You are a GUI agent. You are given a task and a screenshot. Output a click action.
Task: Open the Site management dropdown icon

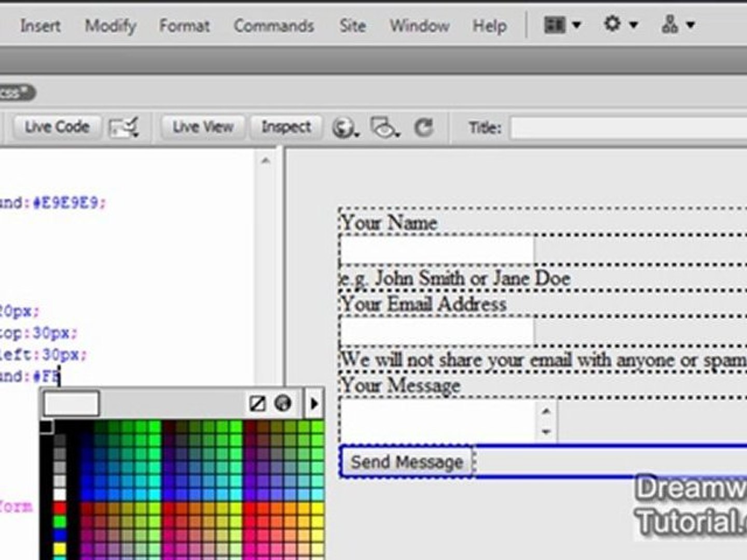677,24
